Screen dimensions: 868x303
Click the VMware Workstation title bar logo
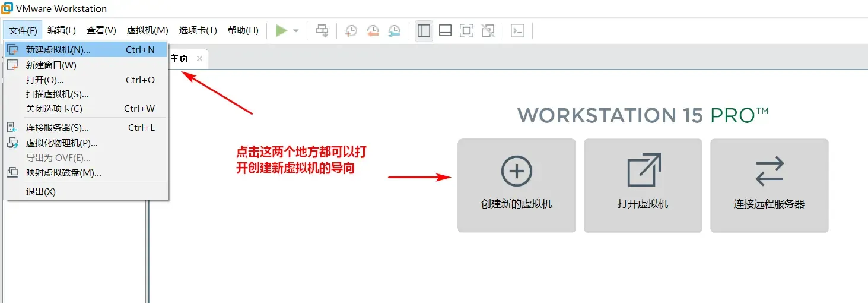click(7, 8)
